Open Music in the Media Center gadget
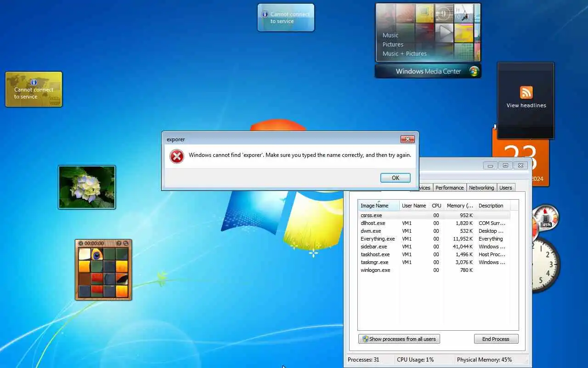 (390, 35)
